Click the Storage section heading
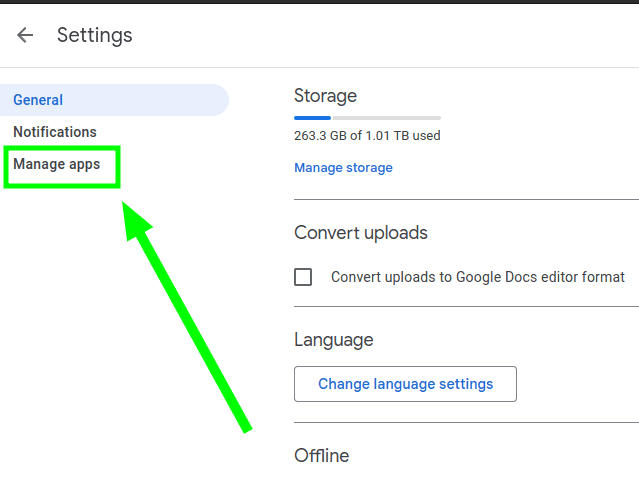Image resolution: width=639 pixels, height=490 pixels. [325, 96]
